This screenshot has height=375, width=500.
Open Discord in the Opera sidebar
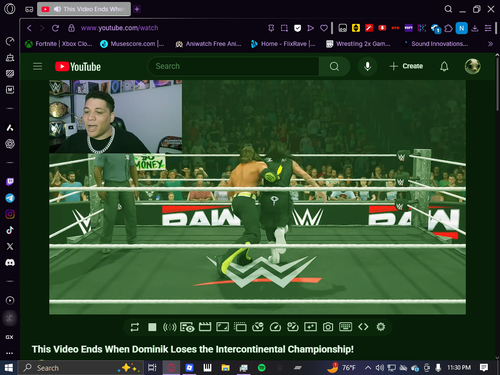10,263
